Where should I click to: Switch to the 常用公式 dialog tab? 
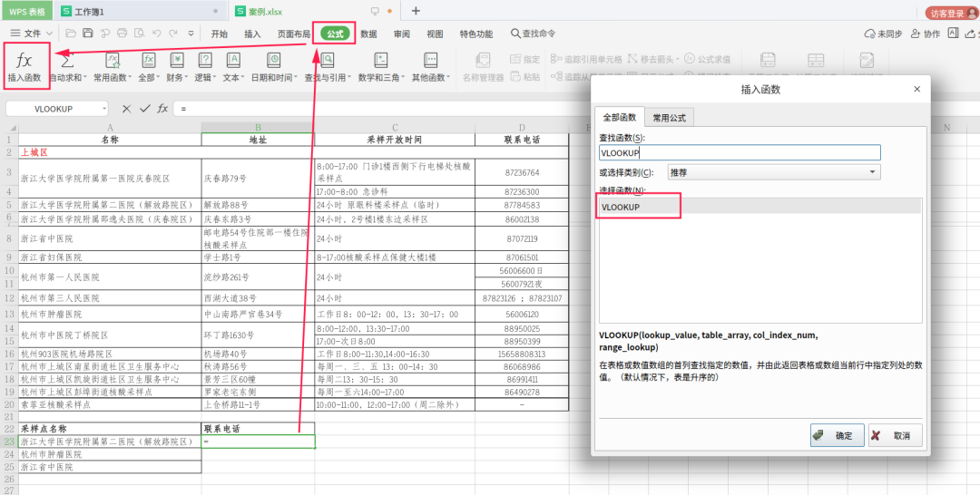(x=670, y=117)
